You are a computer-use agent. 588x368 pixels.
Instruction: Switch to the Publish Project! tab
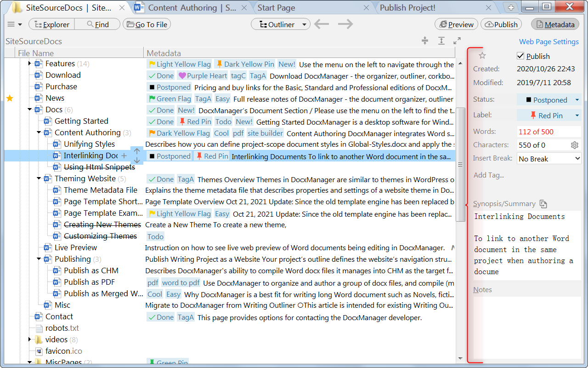[408, 8]
